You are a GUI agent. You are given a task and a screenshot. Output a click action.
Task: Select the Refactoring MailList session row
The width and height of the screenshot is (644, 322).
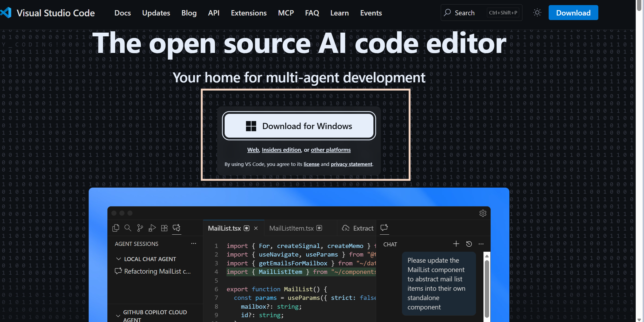click(155, 271)
